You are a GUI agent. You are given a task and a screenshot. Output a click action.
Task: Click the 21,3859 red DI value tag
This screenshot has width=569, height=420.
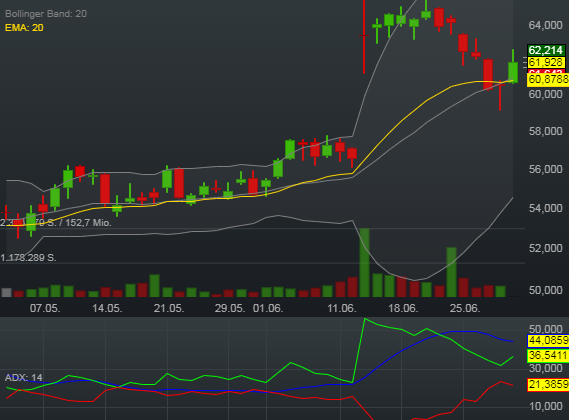(548, 384)
